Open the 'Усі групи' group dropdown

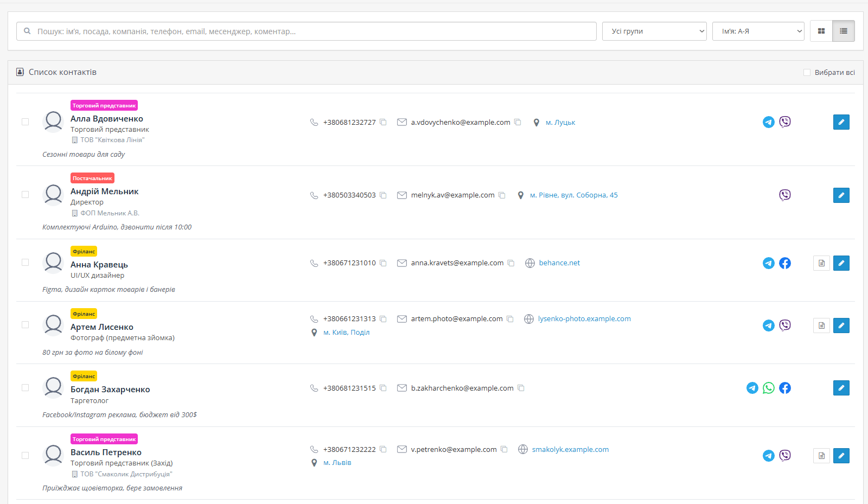654,31
